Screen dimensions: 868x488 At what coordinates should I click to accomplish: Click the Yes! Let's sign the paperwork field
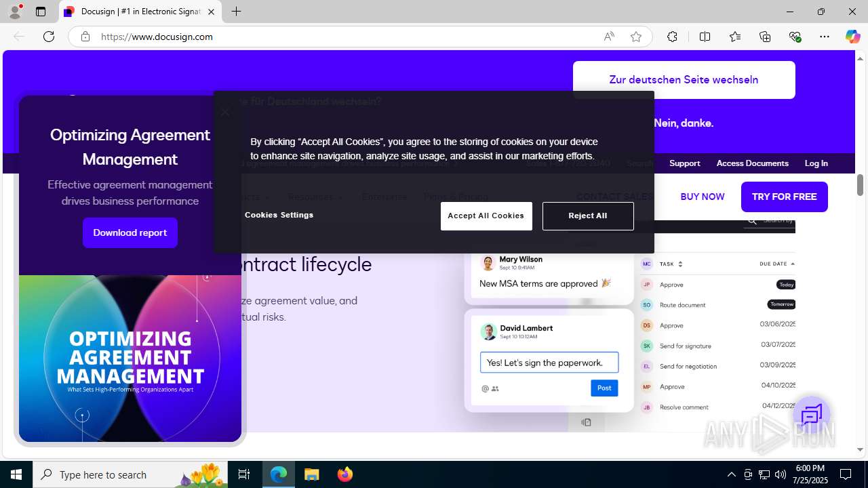549,363
